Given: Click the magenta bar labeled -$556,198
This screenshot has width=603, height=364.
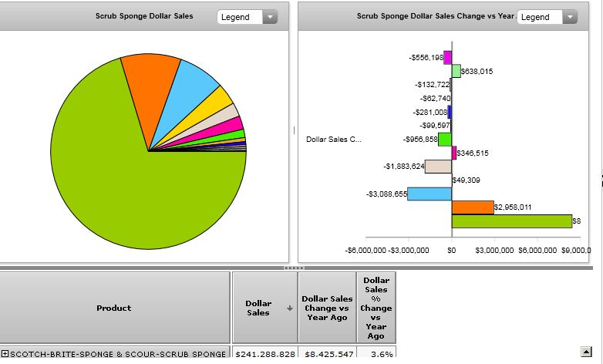Looking at the screenshot, I should coord(447,58).
